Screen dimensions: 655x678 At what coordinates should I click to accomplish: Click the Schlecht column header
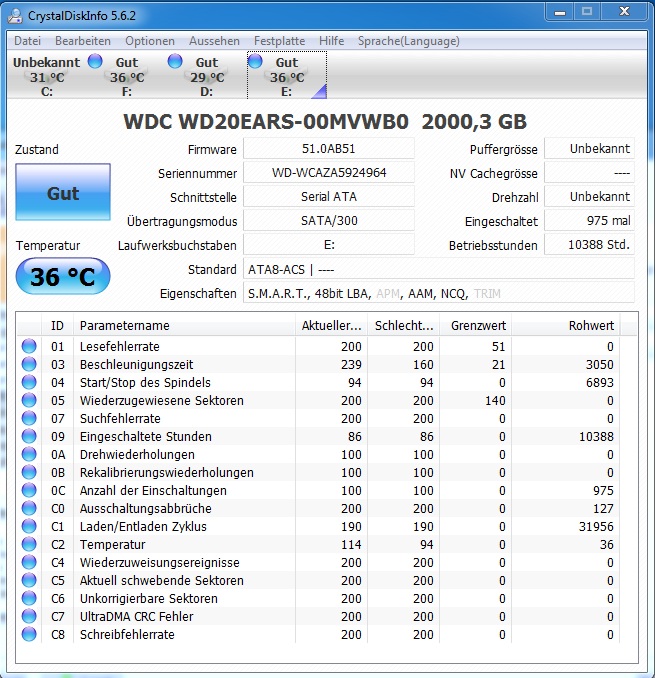point(404,326)
